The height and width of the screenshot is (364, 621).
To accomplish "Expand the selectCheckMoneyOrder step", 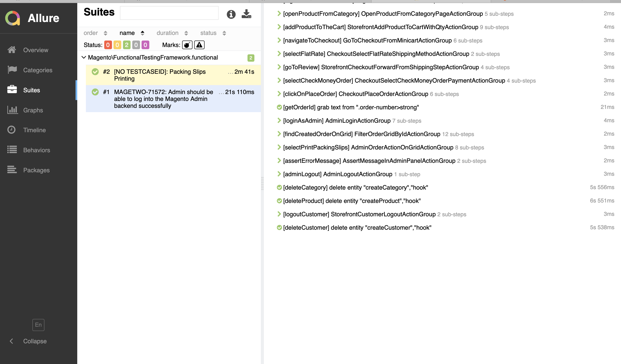I will pyautogui.click(x=279, y=80).
